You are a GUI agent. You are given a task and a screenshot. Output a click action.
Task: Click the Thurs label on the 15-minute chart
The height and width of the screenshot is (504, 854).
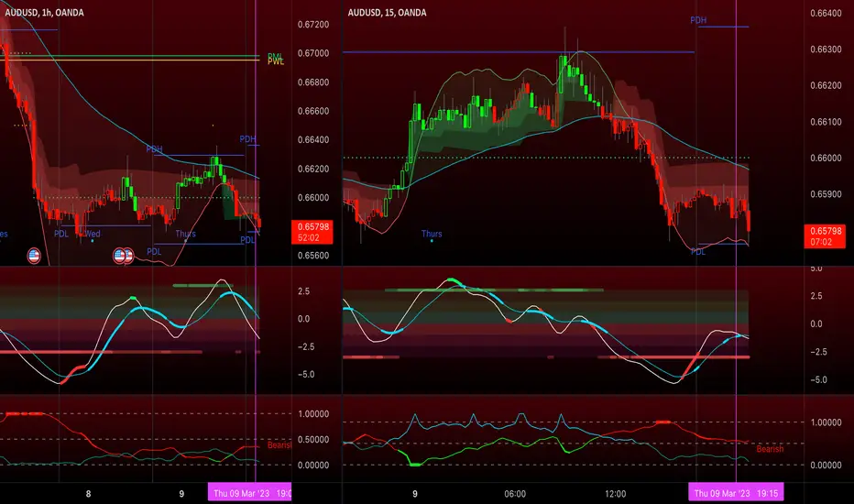click(432, 234)
